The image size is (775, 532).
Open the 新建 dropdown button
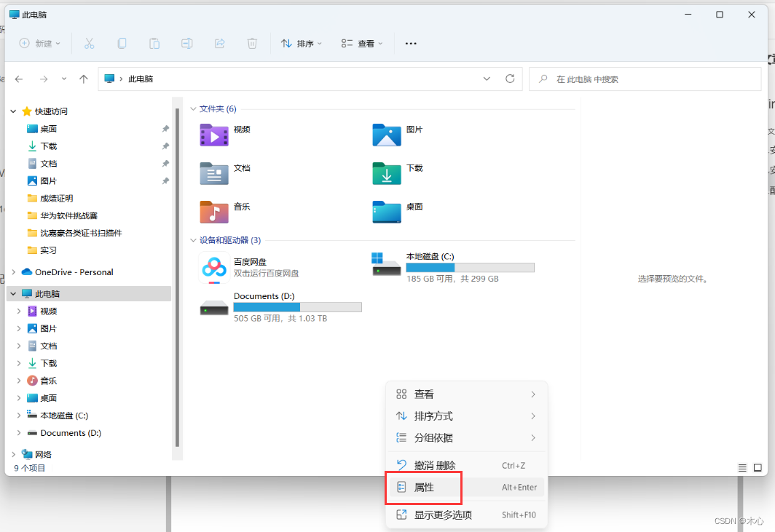pos(40,44)
